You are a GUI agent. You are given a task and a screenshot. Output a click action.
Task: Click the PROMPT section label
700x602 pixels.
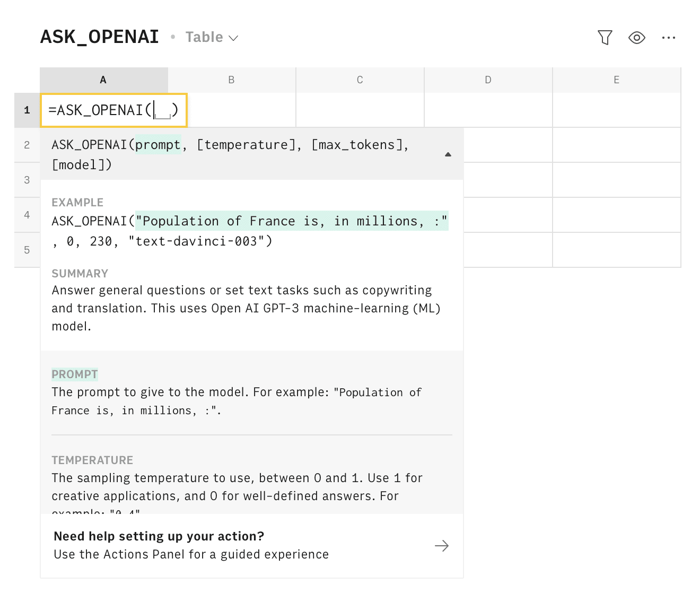coord(74,374)
